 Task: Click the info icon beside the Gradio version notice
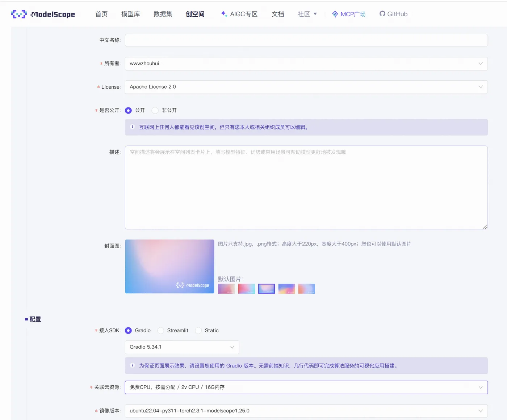(x=132, y=365)
